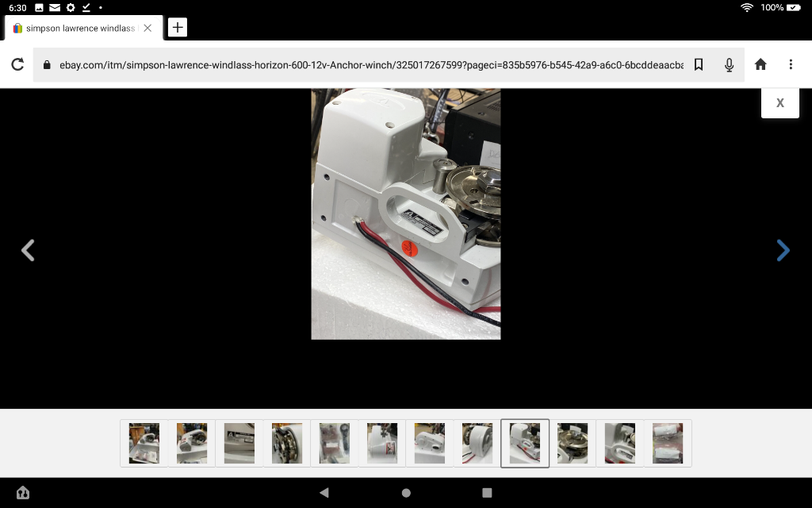Choose the last thumbnail in the strip
The image size is (812, 508).
coord(668,443)
